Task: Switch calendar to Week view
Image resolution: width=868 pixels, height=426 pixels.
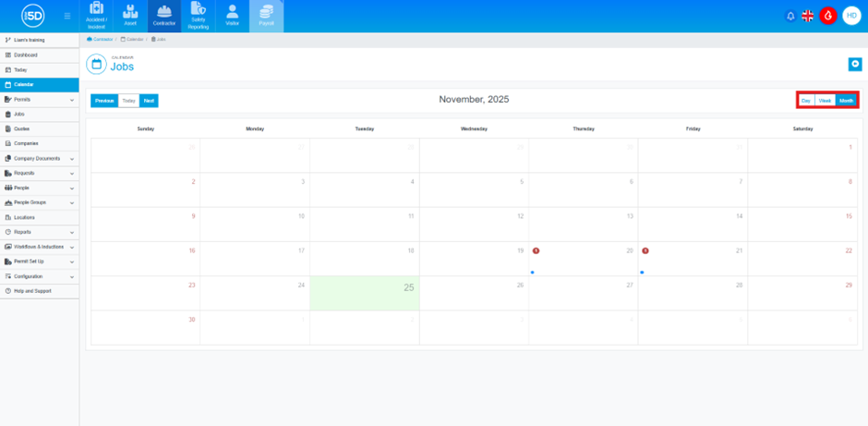Action: [825, 100]
